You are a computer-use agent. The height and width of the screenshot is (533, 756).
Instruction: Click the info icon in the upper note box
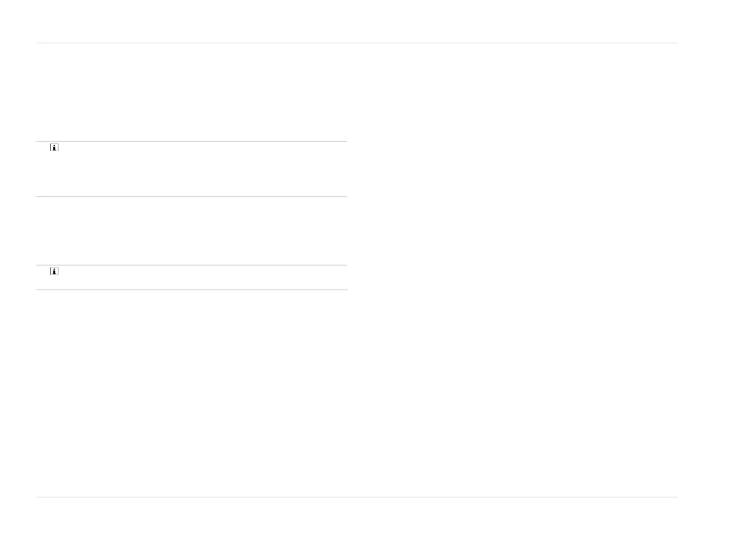pyautogui.click(x=54, y=148)
